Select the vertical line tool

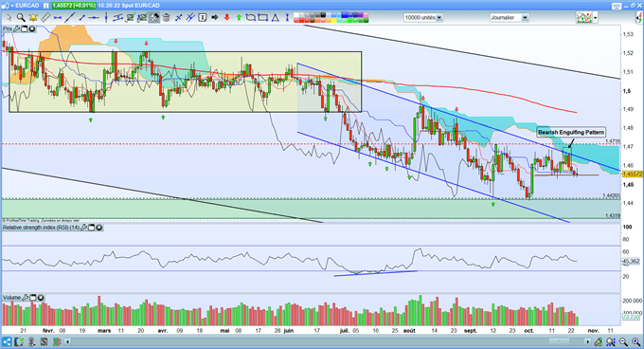pos(106,18)
